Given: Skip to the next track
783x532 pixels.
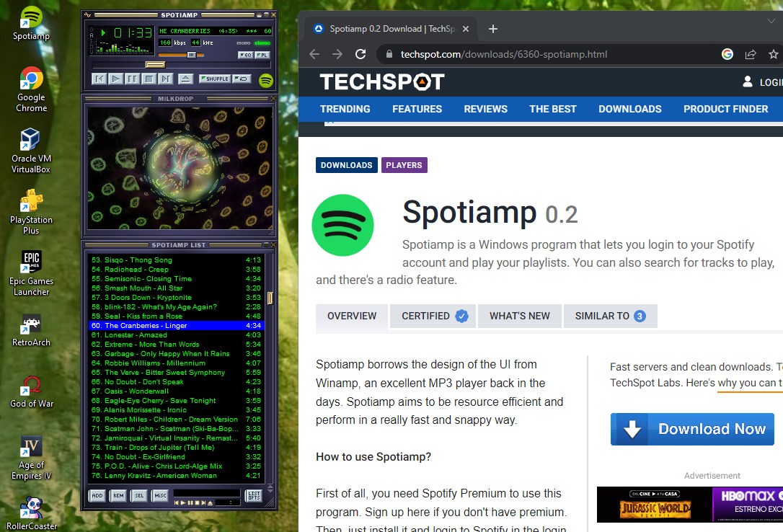Looking at the screenshot, I should [165, 79].
